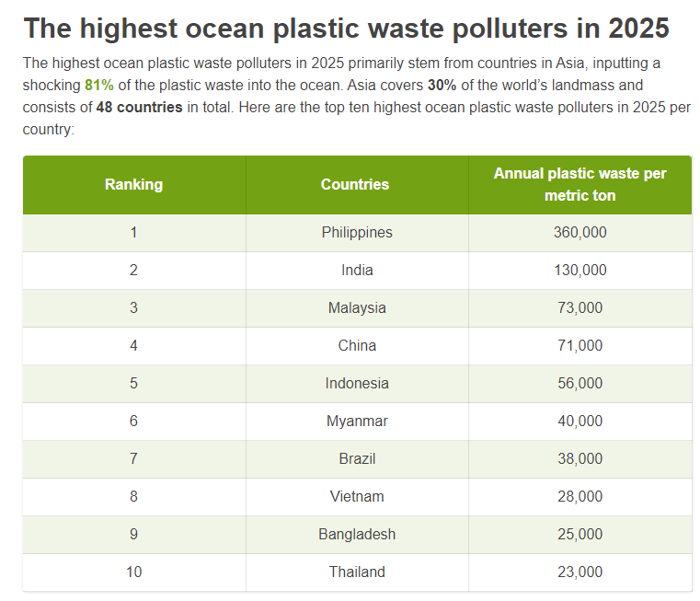Image resolution: width=700 pixels, height=601 pixels.
Task: Click the green 81% figure
Action: tap(99, 85)
